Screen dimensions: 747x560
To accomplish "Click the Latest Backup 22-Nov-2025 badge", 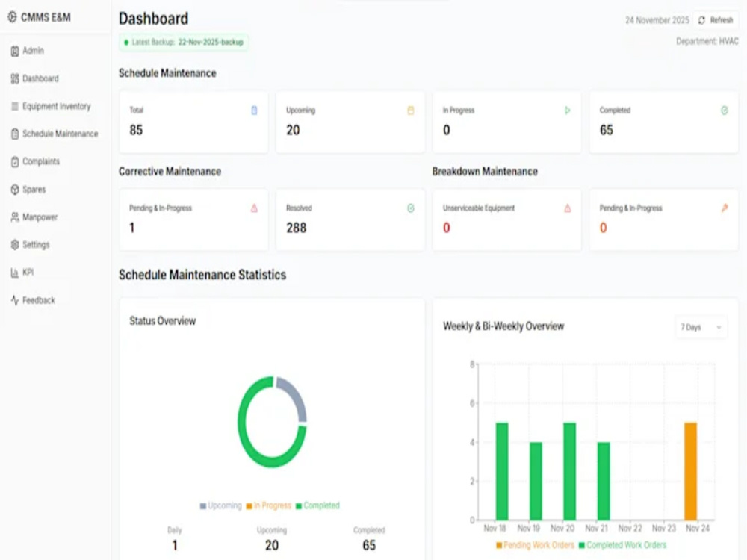I will coord(184,42).
